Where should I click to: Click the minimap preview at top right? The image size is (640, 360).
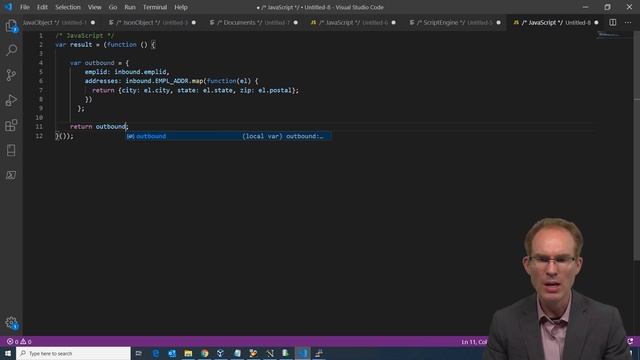tap(610, 36)
